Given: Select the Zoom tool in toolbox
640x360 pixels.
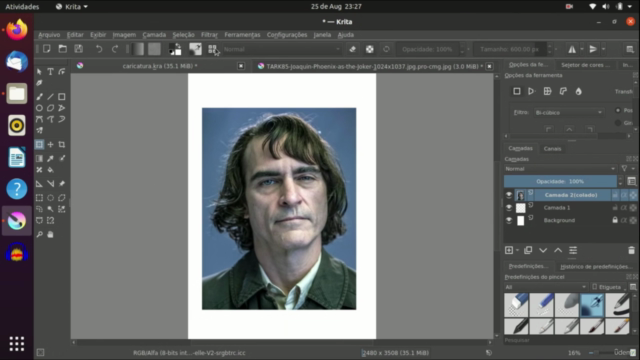Looking at the screenshot, I should click(39, 235).
